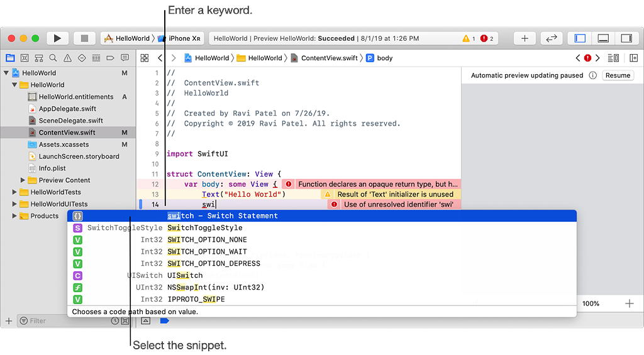Show the Symbol navigator

(39, 58)
